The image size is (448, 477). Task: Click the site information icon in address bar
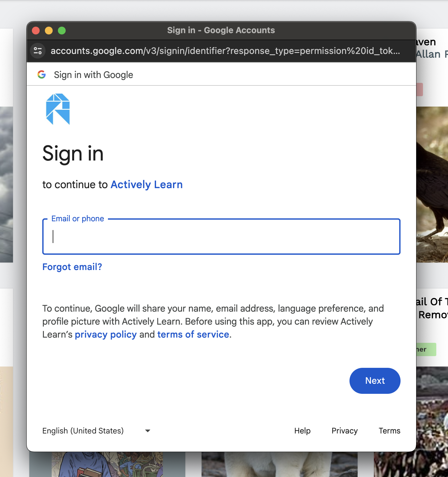point(38,51)
